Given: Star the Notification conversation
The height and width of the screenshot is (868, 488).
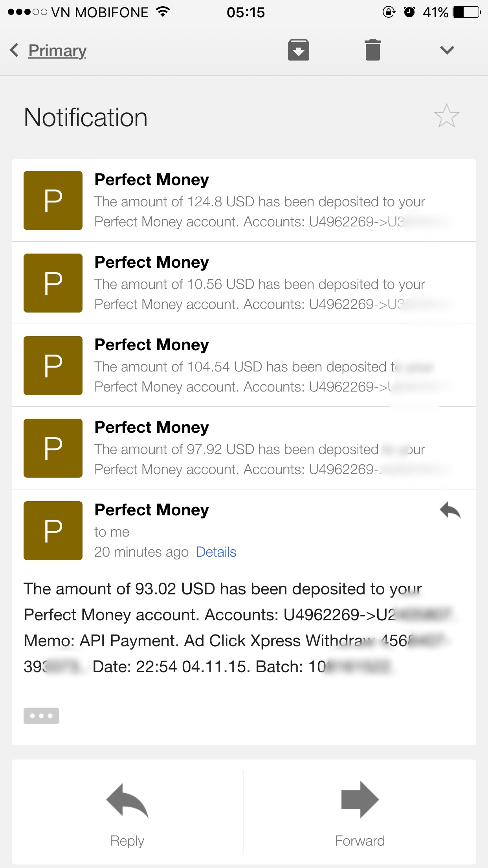Looking at the screenshot, I should [x=446, y=116].
